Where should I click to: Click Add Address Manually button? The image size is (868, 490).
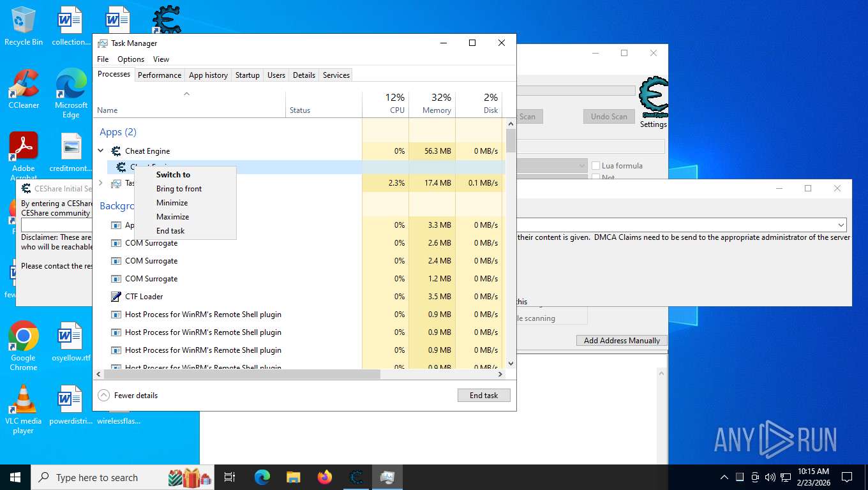click(x=622, y=341)
